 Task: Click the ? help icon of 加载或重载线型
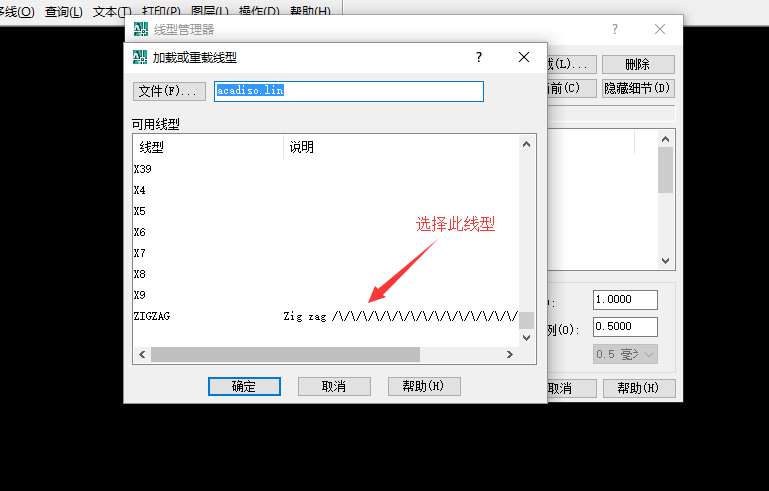tap(479, 57)
